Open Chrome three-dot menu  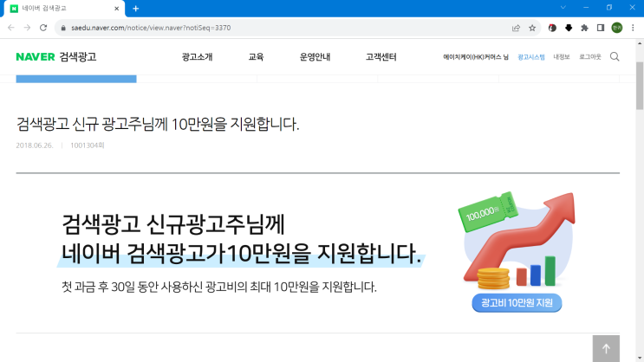coord(633,28)
